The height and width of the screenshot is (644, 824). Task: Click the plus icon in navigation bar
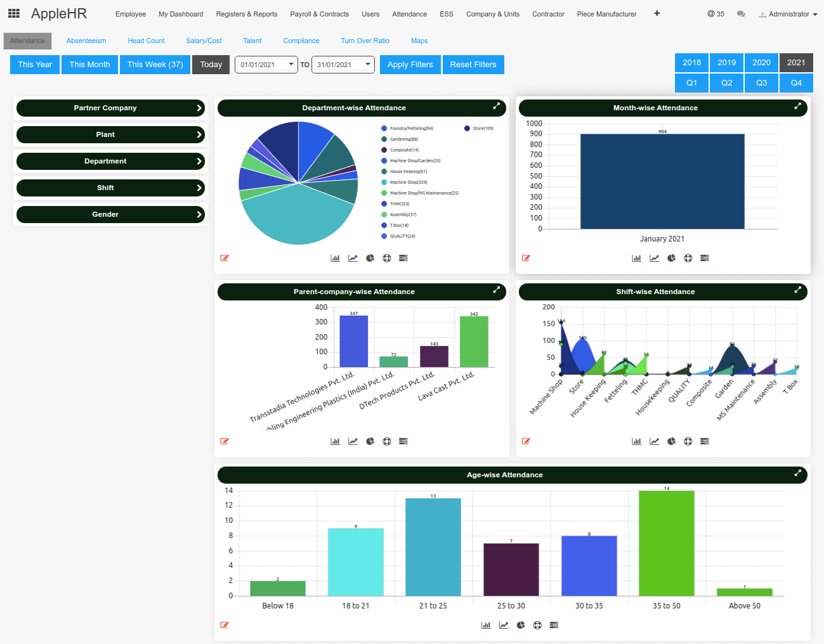657,13
